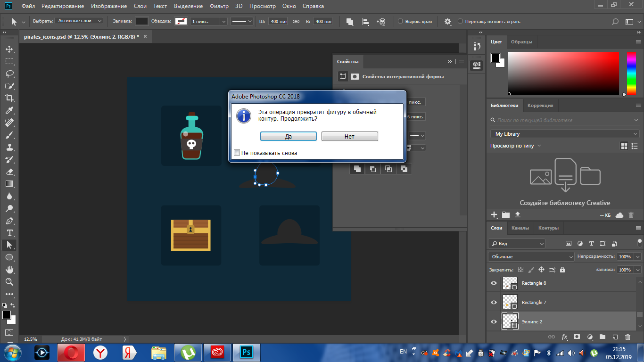Select the Gradient tool
This screenshot has width=644, height=362.
pyautogui.click(x=9, y=184)
